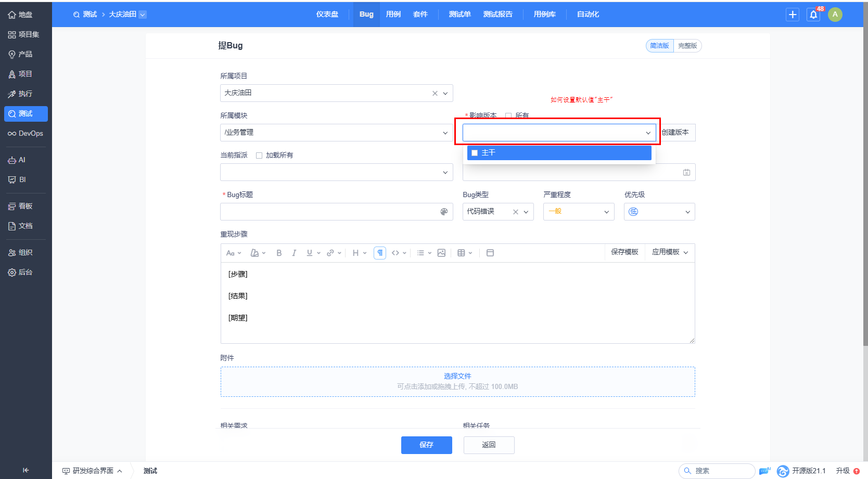Click the Bug标题 input field

[x=329, y=212]
